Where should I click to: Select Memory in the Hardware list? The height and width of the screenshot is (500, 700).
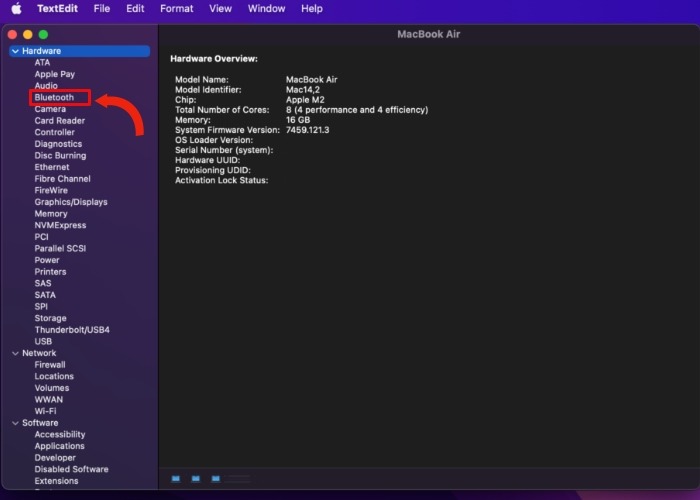tap(51, 214)
